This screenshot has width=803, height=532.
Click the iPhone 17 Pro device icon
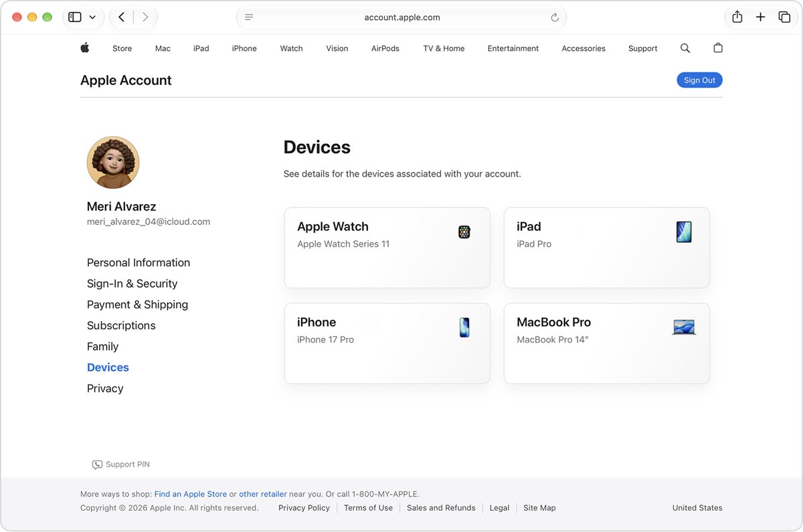464,328
